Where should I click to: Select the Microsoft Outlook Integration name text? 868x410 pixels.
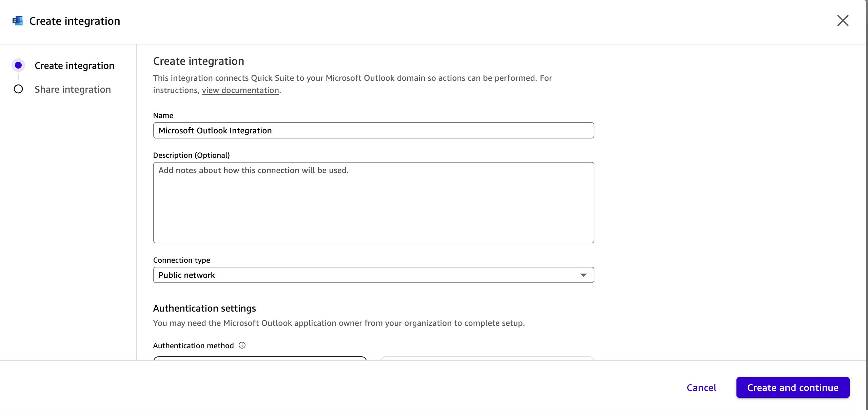coord(215,130)
